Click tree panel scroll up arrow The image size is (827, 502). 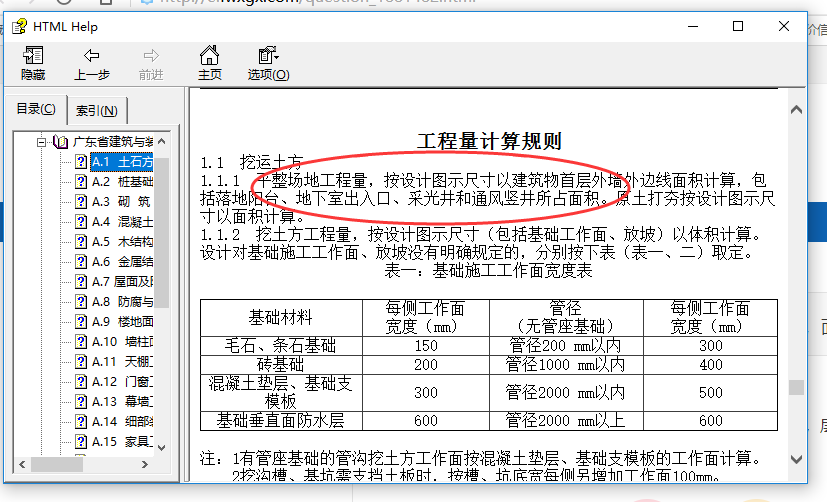162,141
